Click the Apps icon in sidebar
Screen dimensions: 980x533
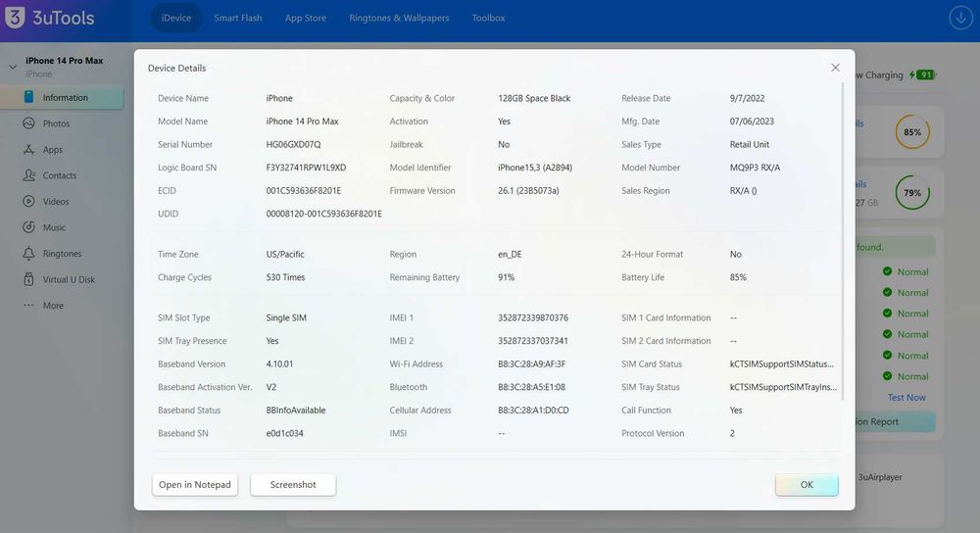click(28, 149)
